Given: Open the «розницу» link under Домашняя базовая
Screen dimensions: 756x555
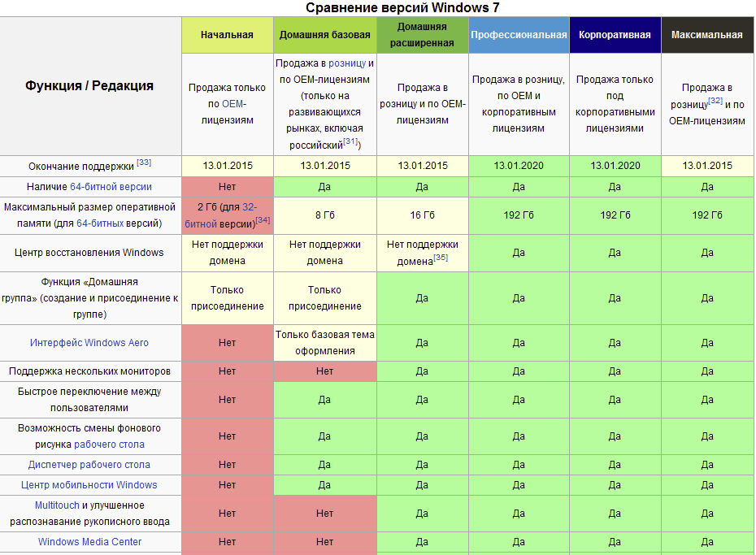Looking at the screenshot, I should tap(347, 63).
